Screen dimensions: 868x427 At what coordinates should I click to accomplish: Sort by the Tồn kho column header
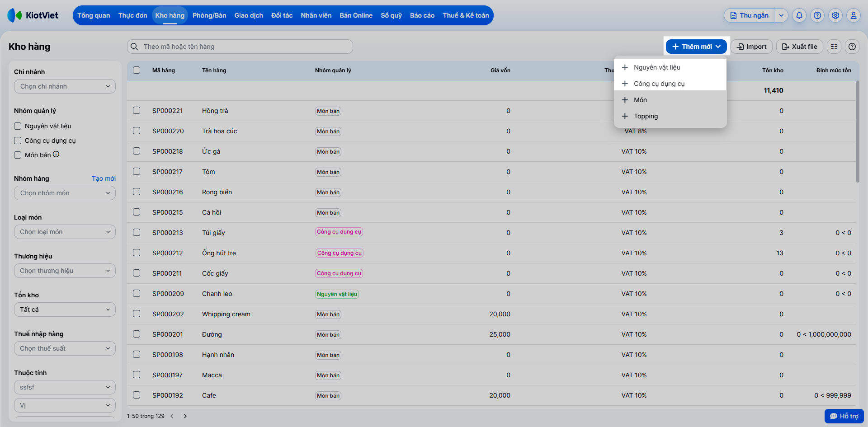773,70
